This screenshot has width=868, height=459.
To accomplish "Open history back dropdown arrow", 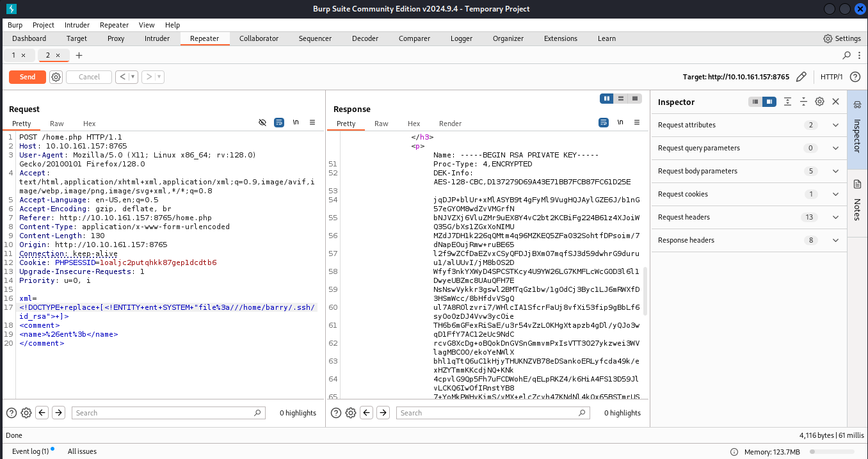I will (134, 77).
